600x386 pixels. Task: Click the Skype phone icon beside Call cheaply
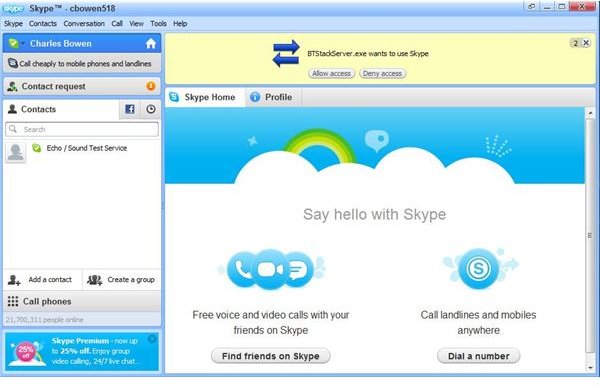(13, 64)
